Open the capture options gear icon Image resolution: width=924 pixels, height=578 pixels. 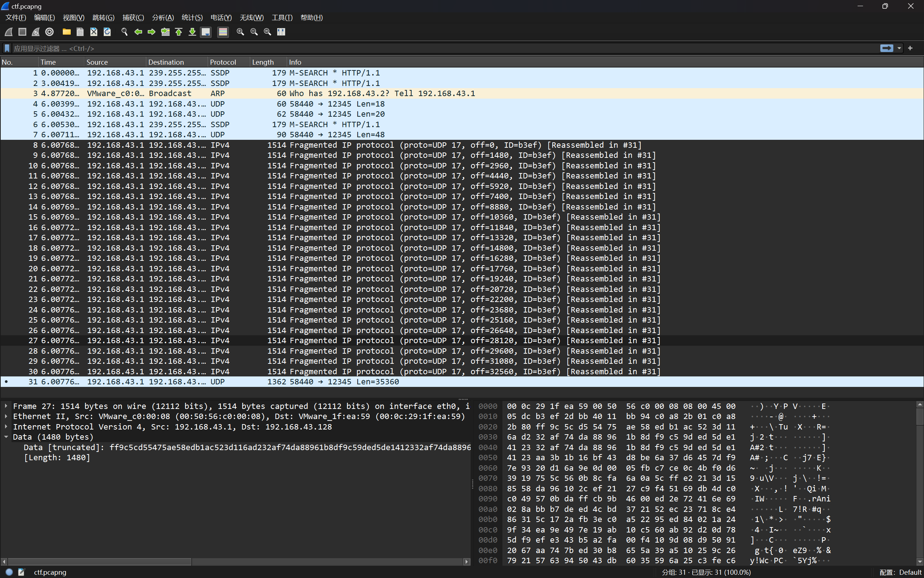click(x=50, y=32)
